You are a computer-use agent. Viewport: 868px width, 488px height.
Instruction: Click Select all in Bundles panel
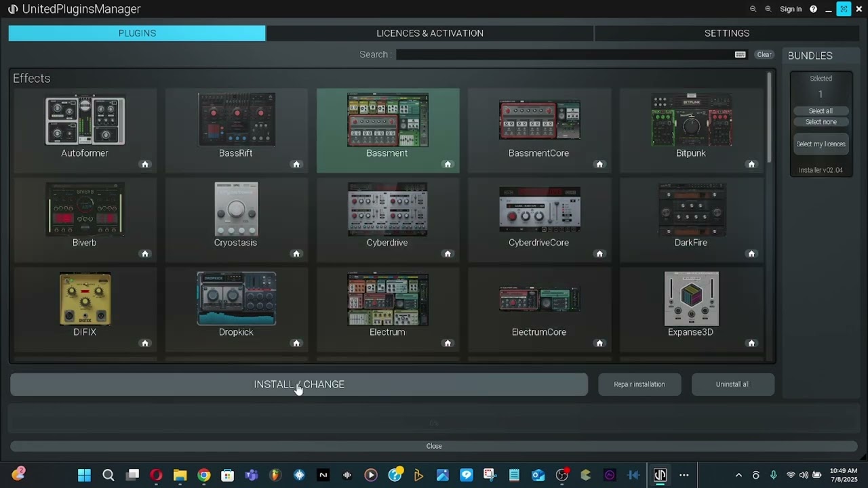(x=821, y=110)
